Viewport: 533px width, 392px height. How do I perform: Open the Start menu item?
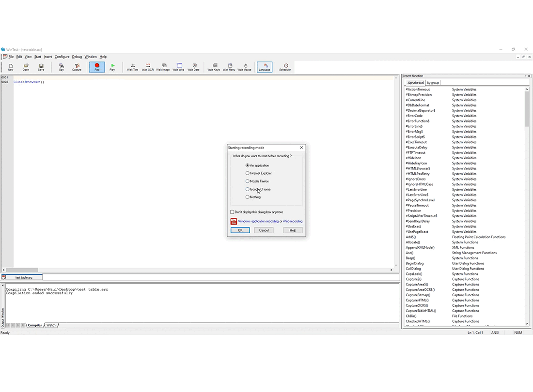pyautogui.click(x=37, y=57)
